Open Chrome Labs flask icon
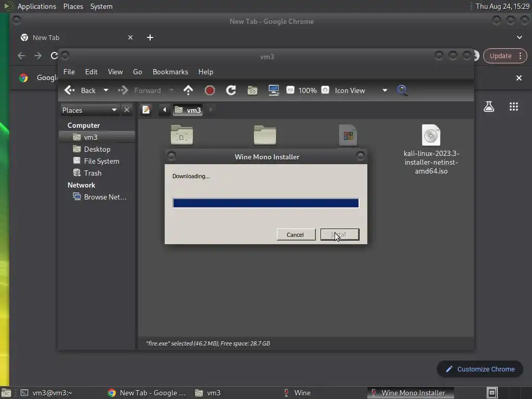The image size is (532, 399). [489, 107]
